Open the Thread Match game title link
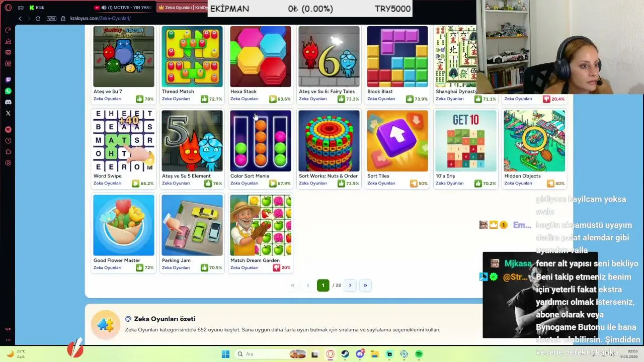644x362 pixels. click(x=178, y=92)
